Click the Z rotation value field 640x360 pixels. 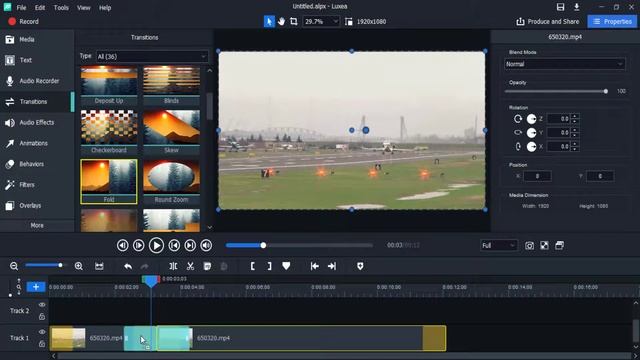pos(560,119)
